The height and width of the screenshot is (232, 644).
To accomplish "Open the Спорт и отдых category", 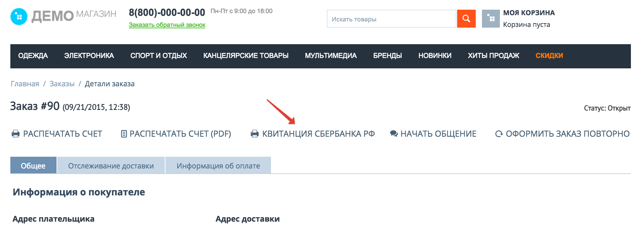I will coord(159,56).
